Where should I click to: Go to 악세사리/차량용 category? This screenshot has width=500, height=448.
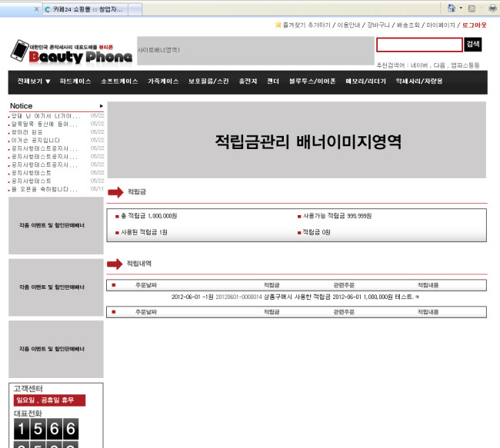[419, 81]
